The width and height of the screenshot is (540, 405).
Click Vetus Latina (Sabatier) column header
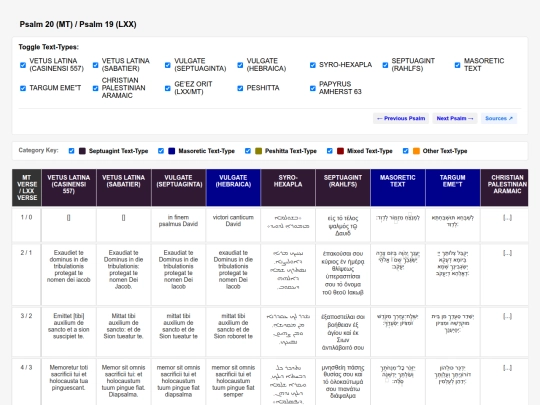point(124,188)
